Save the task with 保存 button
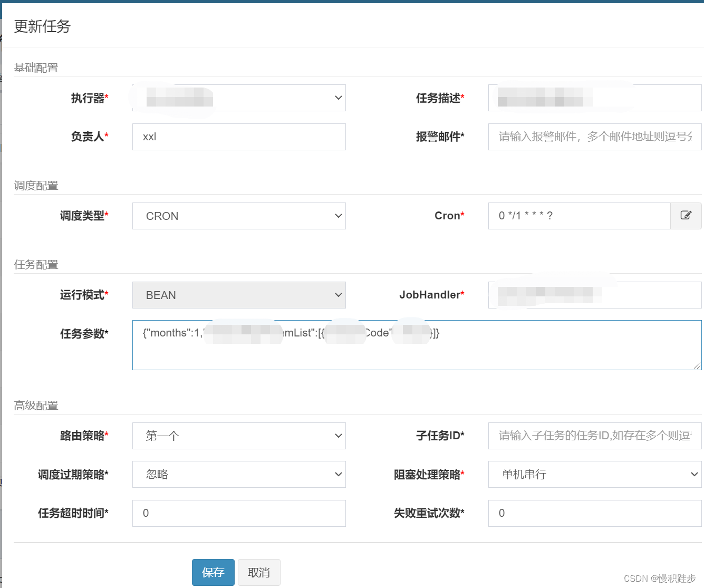Image resolution: width=704 pixels, height=588 pixels. pos(213,572)
